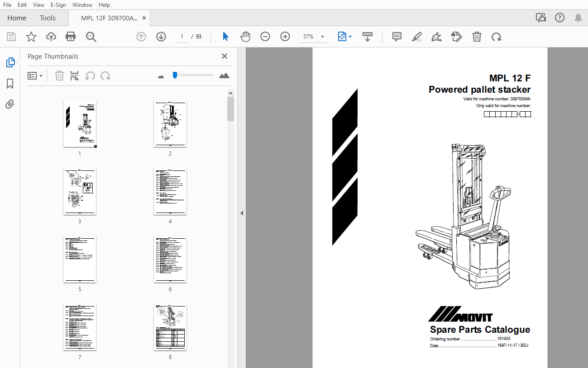
Task: Click the 'MPL 12 F' title text
Action: pos(510,78)
